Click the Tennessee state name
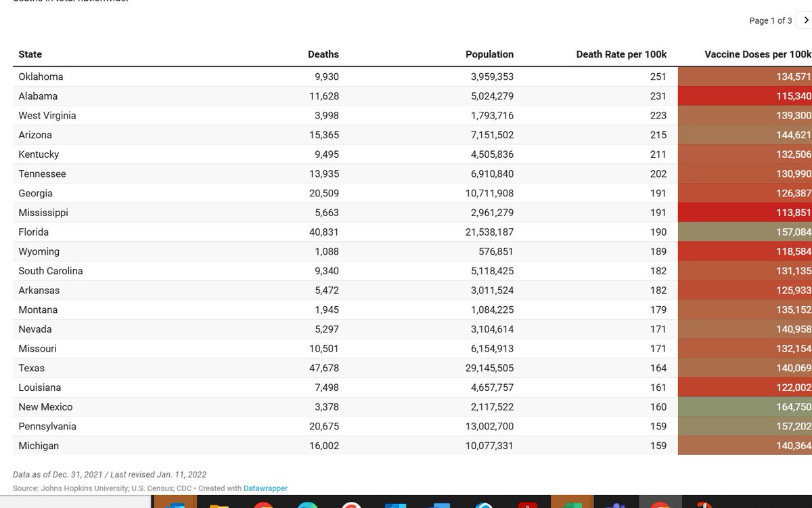Viewport: 812px width, 508px height. (42, 174)
